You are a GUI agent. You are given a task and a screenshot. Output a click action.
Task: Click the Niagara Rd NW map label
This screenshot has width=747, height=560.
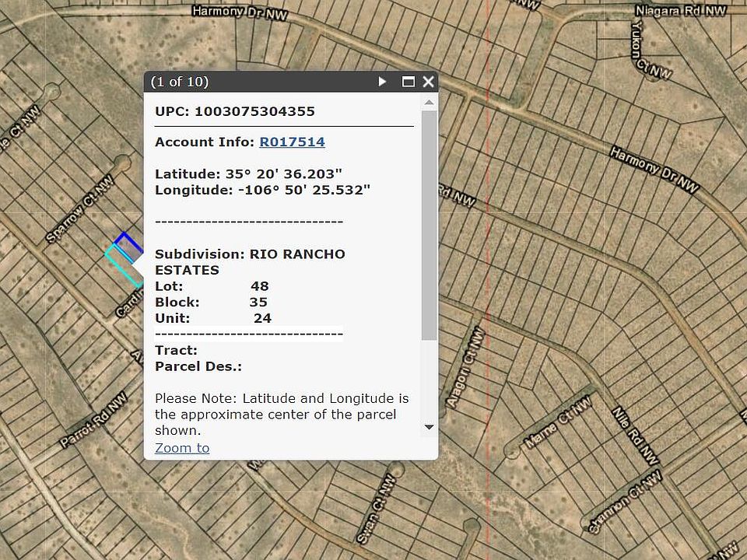[x=680, y=11]
